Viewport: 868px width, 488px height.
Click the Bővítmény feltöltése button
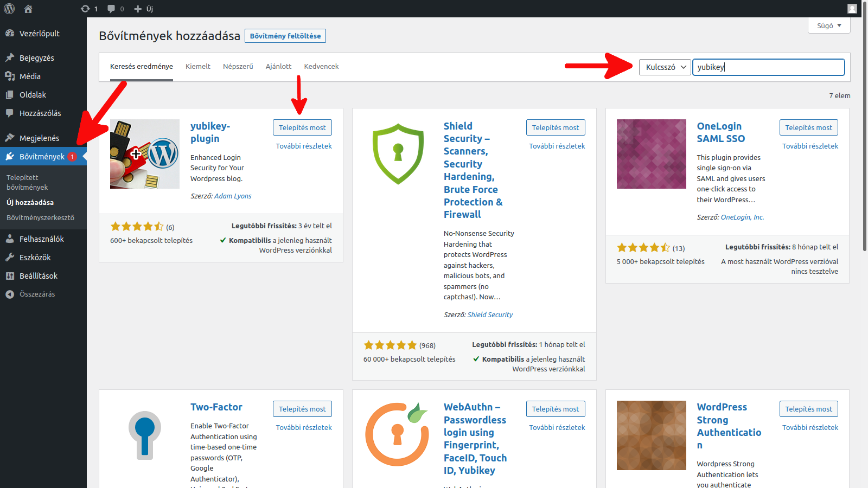point(285,36)
